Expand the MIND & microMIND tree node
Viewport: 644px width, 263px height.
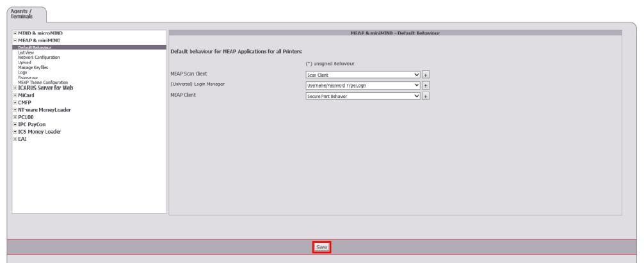(x=15, y=33)
